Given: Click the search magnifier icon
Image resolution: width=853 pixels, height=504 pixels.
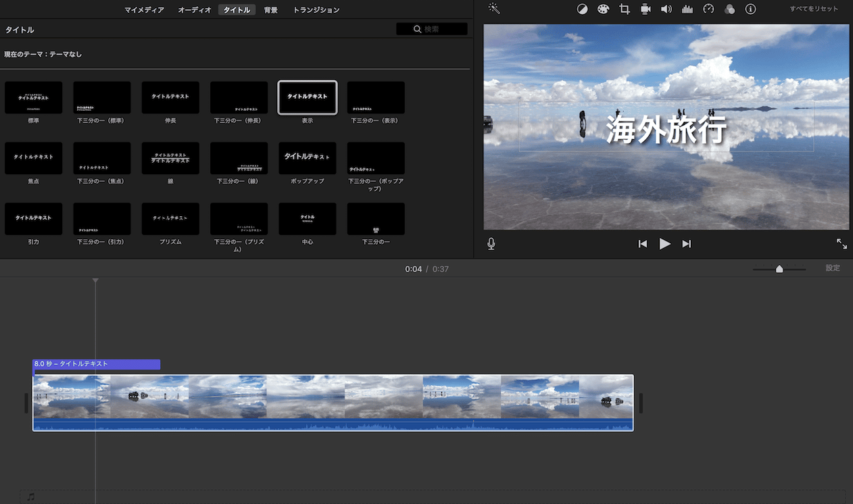Looking at the screenshot, I should tap(418, 29).
